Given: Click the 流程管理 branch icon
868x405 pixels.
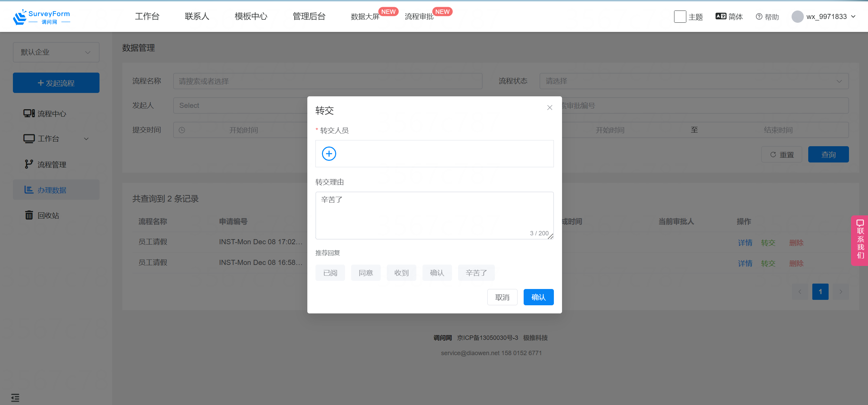Looking at the screenshot, I should click(29, 164).
